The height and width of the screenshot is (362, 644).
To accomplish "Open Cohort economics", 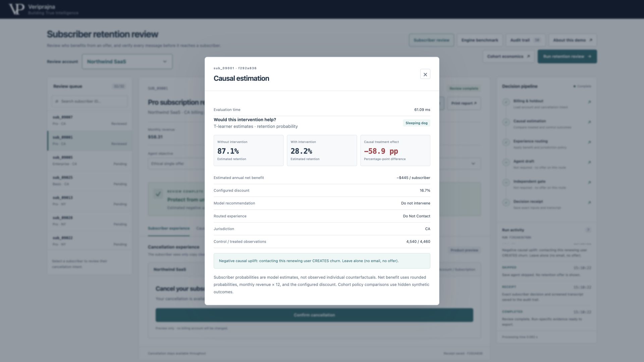I will pyautogui.click(x=508, y=56).
